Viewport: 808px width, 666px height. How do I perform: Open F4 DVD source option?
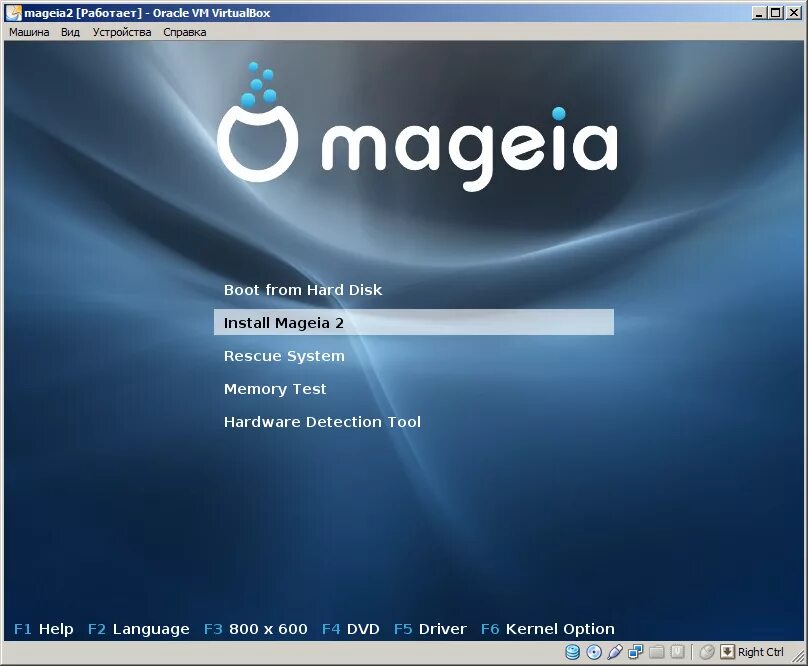click(350, 629)
